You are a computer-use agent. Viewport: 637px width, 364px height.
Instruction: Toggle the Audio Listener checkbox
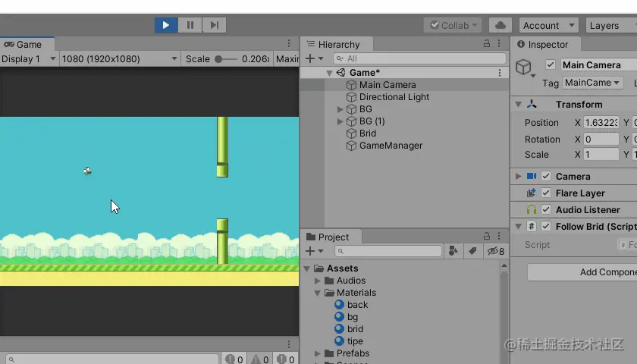[546, 209]
